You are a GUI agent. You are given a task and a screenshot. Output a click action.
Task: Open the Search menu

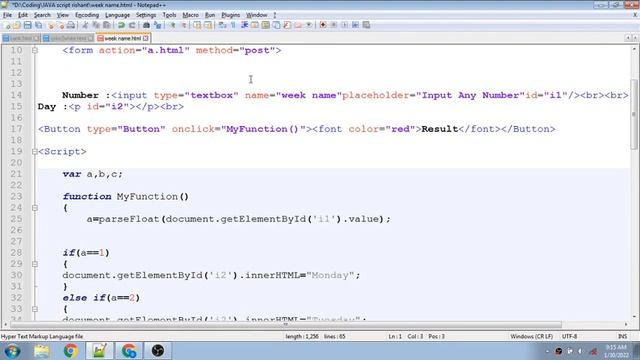click(x=42, y=15)
